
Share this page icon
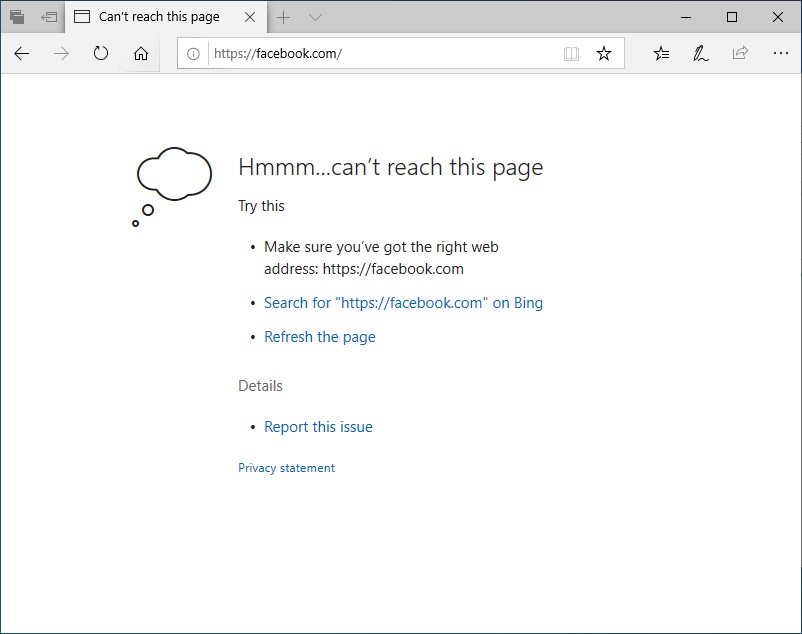coord(740,53)
